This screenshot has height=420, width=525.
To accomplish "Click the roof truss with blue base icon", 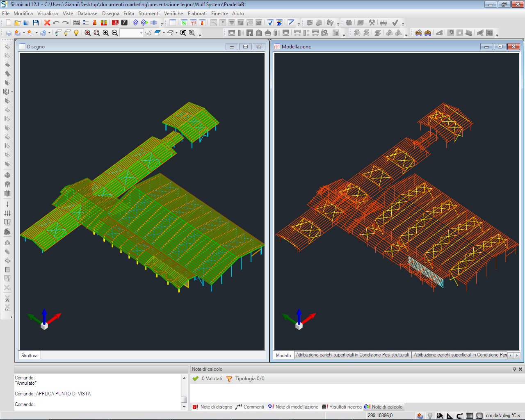I will (x=428, y=33).
